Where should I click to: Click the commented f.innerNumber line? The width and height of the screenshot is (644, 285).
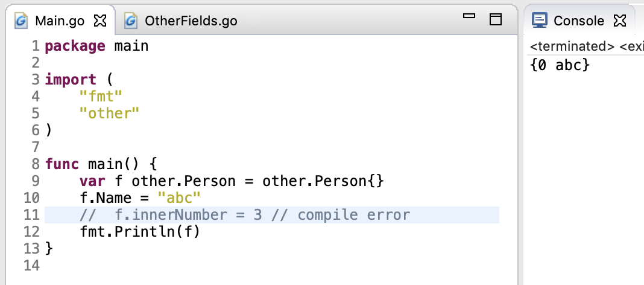coord(245,215)
